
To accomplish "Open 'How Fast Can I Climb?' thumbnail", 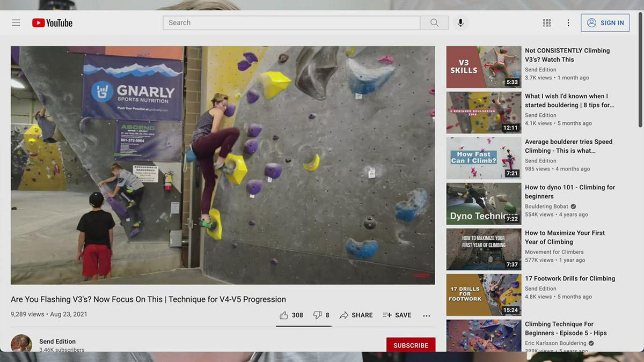I will tap(484, 158).
